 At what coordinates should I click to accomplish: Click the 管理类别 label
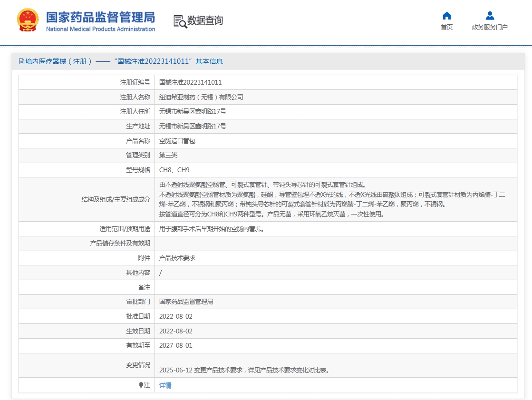138,155
